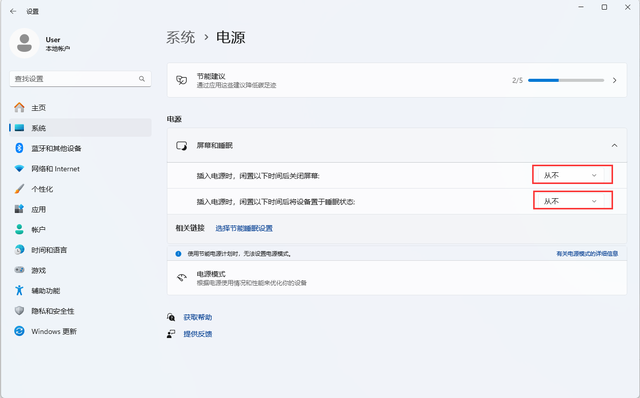Go to 主页 in sidebar

pyautogui.click(x=80, y=107)
